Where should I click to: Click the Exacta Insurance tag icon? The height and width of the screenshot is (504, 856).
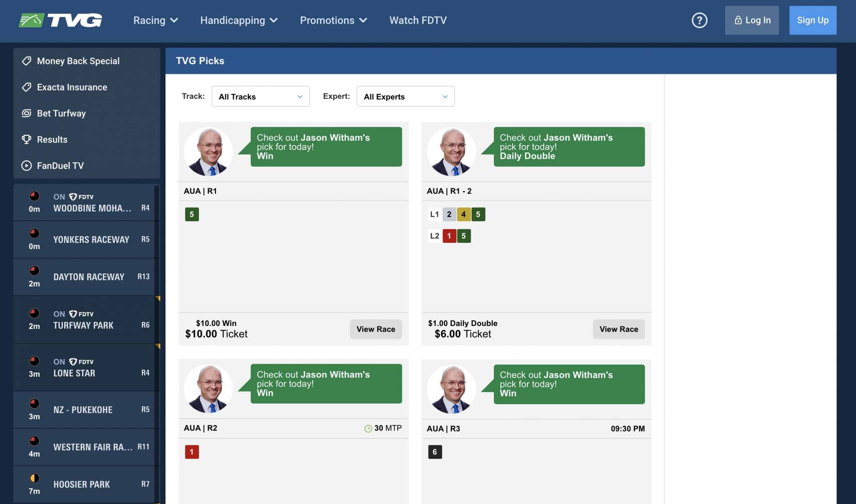tap(26, 87)
